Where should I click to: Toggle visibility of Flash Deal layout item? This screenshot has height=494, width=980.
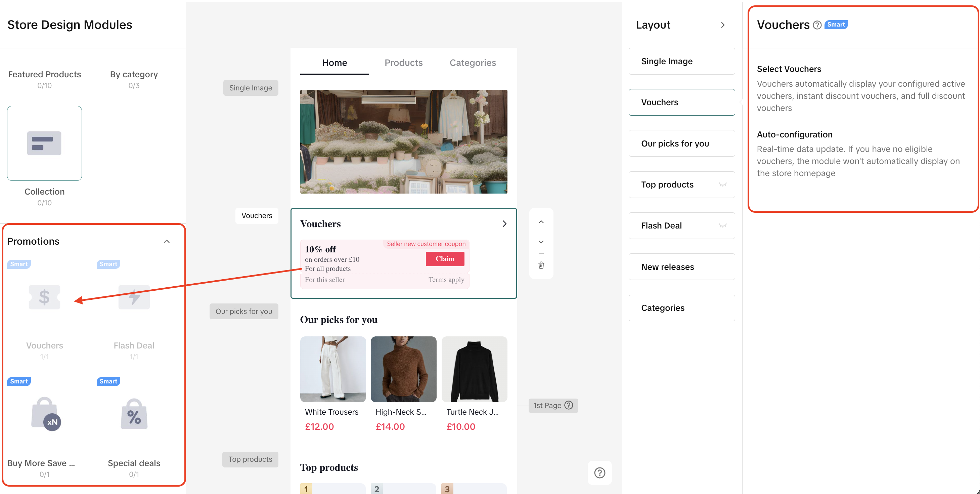(x=722, y=226)
